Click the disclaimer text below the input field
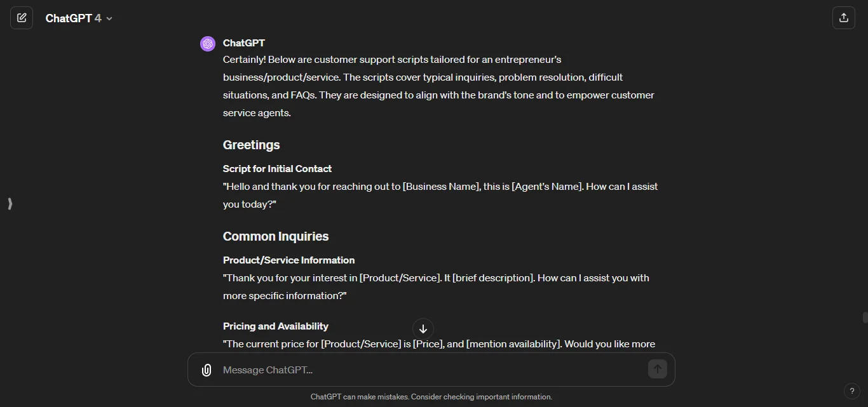Image resolution: width=868 pixels, height=407 pixels. (x=431, y=396)
